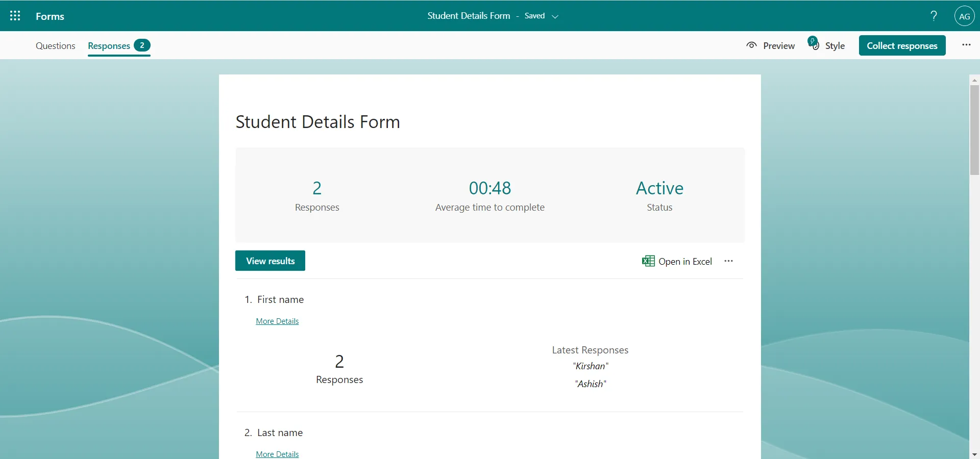
Task: Click the scrollbar up arrow
Action: (974, 80)
